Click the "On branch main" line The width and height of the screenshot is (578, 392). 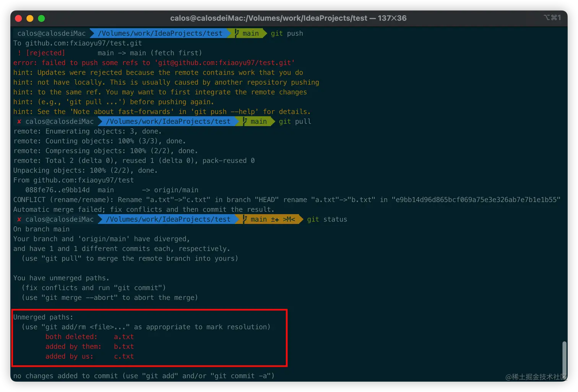[x=42, y=229]
